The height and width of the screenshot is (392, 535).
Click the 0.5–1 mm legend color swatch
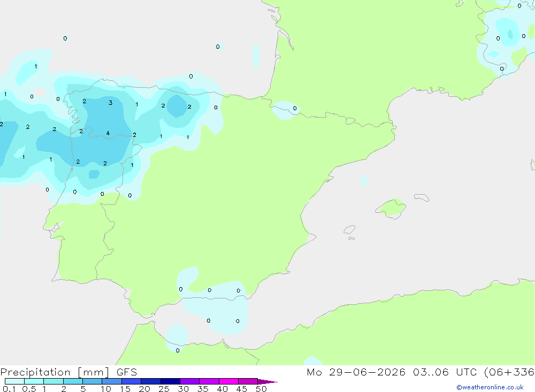pos(34,381)
